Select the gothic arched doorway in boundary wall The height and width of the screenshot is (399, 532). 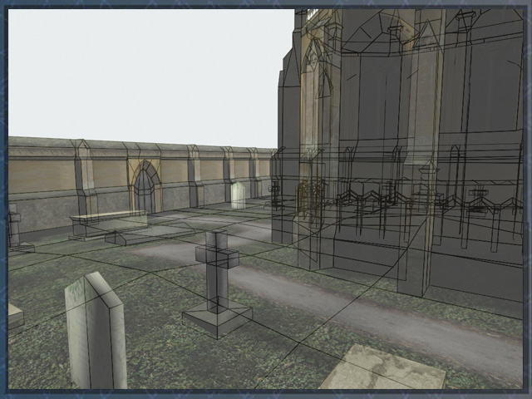tap(145, 187)
